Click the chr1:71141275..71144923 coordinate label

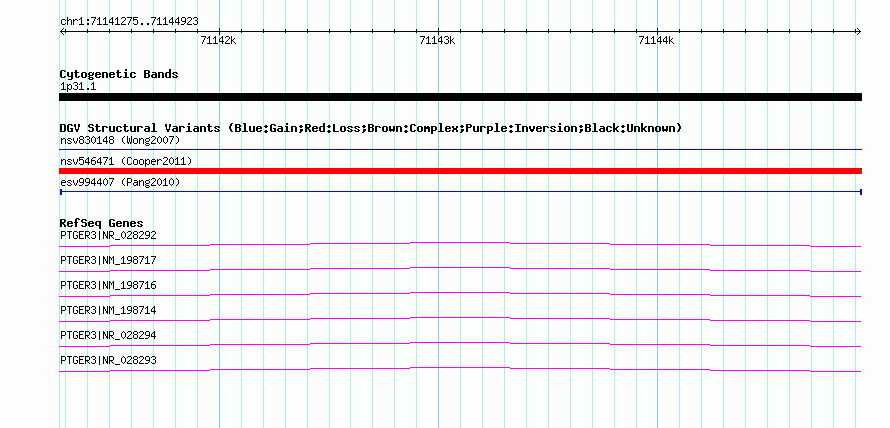point(129,22)
